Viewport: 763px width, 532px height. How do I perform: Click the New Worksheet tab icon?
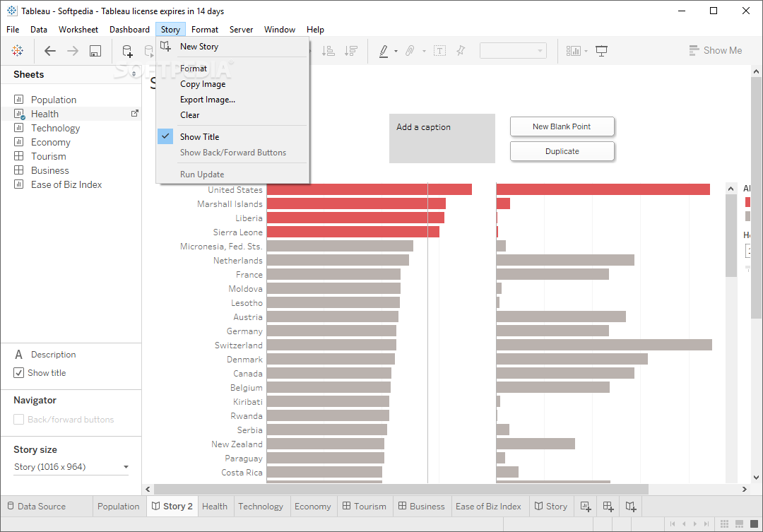click(x=586, y=507)
